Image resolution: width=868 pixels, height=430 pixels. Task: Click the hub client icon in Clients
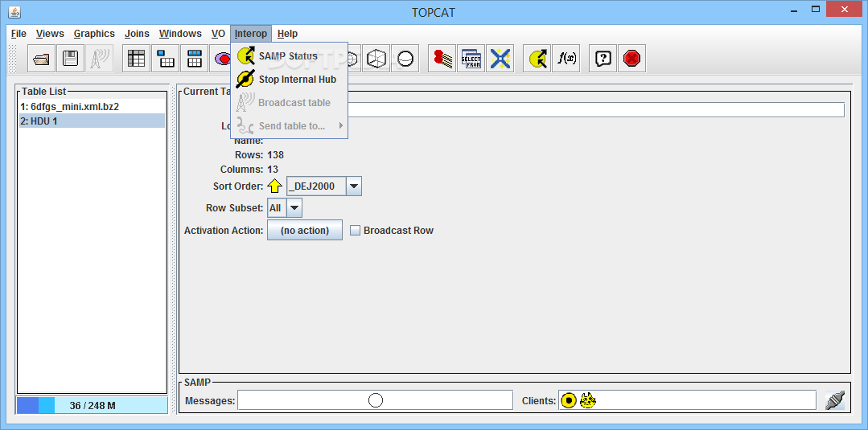coord(569,400)
